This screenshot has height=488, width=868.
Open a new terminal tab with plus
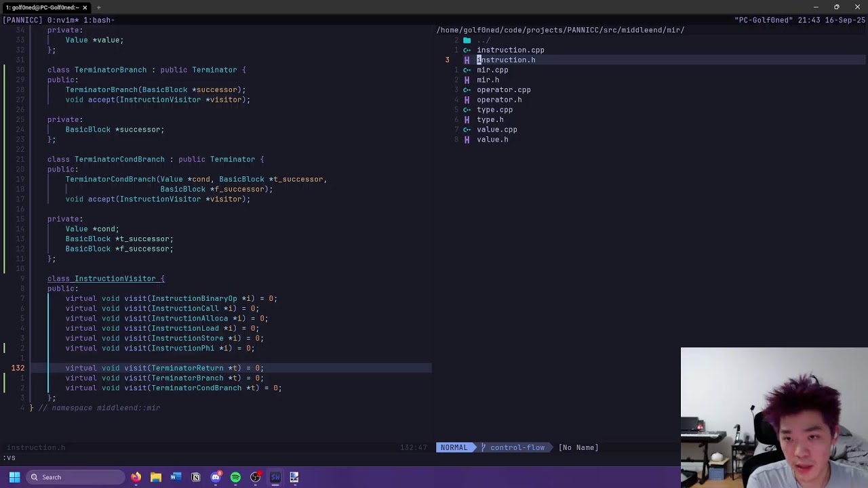pos(99,7)
